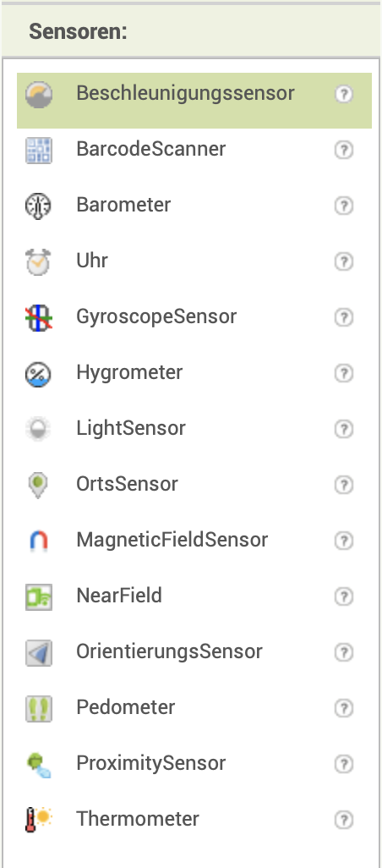Collapse the Sensoren palette header
This screenshot has width=382, height=868.
pyautogui.click(x=191, y=31)
